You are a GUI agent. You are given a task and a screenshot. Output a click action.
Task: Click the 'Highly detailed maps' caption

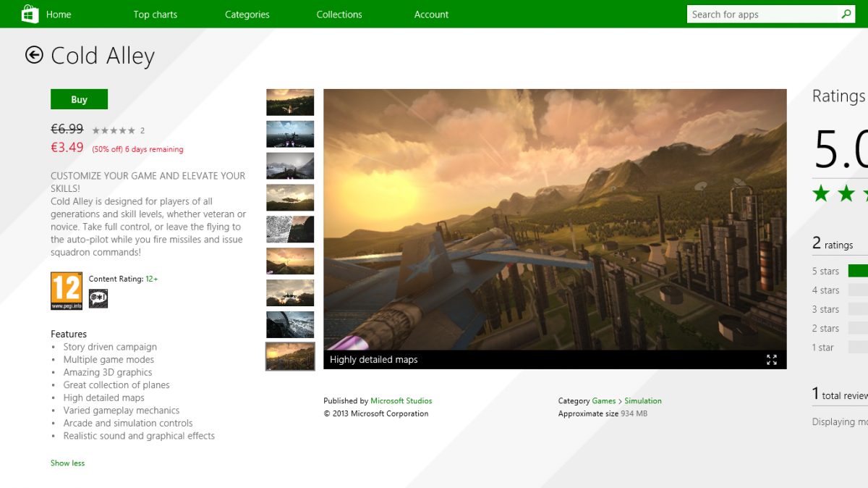[x=374, y=360]
